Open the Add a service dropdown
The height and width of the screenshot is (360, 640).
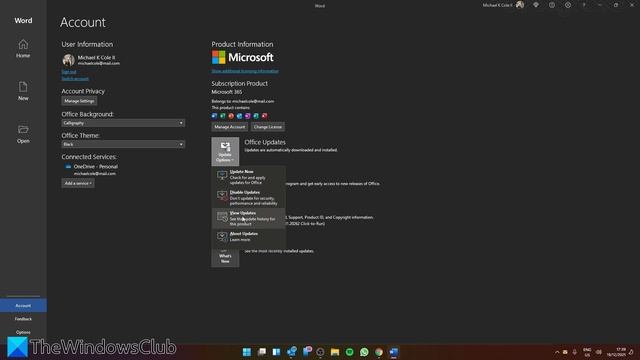point(78,183)
